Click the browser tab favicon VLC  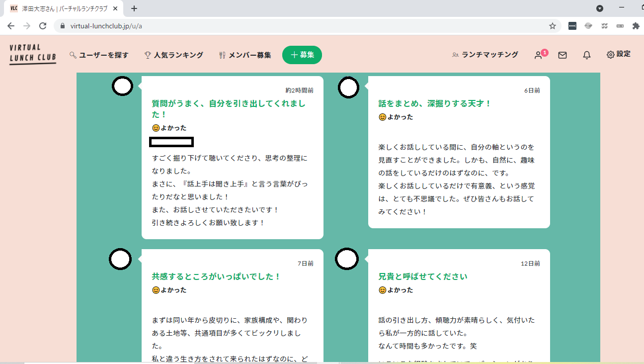coord(14,8)
